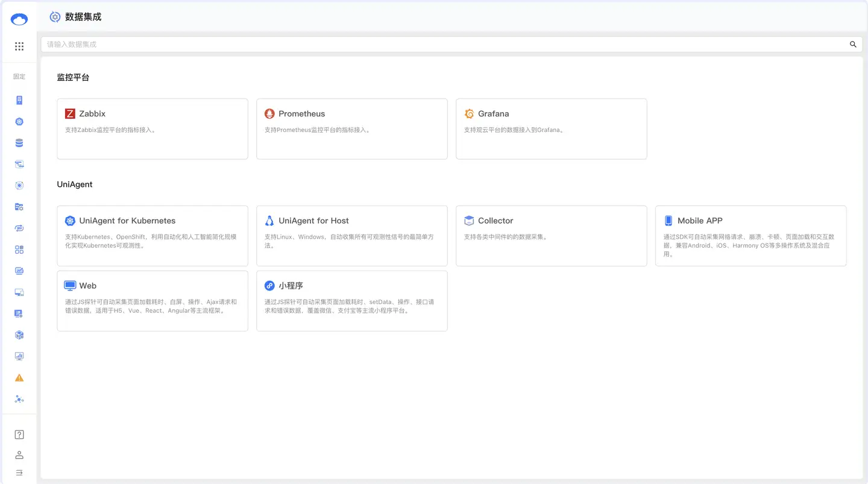The height and width of the screenshot is (484, 868).
Task: Select the Mobile APP integration card
Action: (x=750, y=236)
